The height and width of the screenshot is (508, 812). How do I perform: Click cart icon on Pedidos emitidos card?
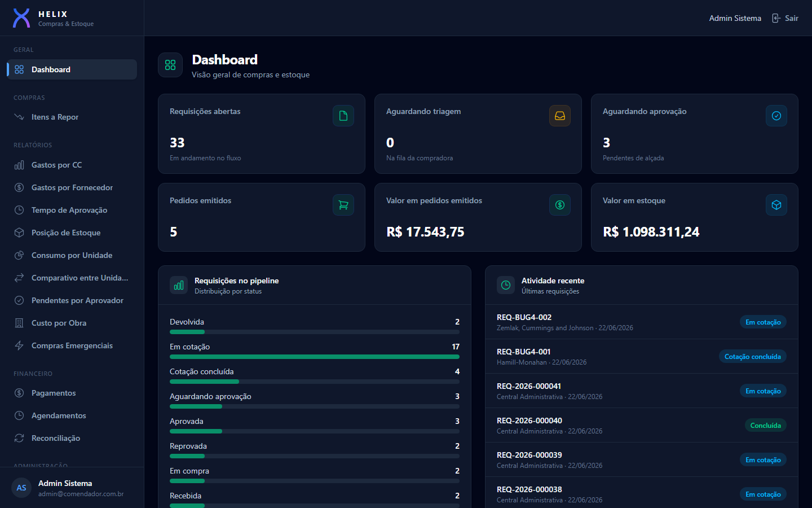pos(343,205)
